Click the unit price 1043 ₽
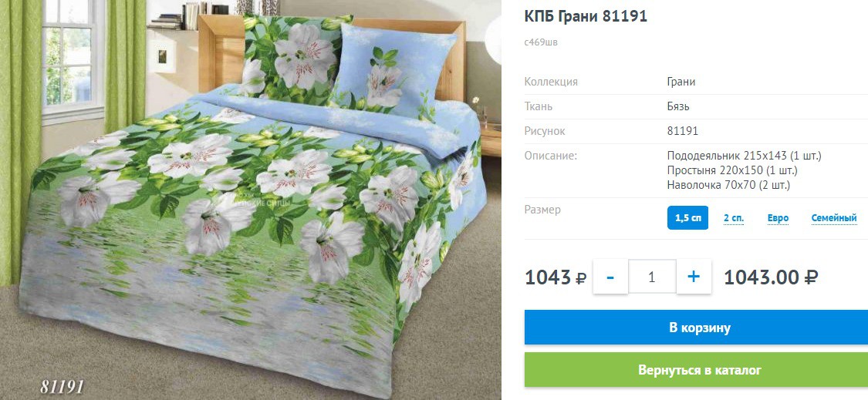 pos(556,277)
